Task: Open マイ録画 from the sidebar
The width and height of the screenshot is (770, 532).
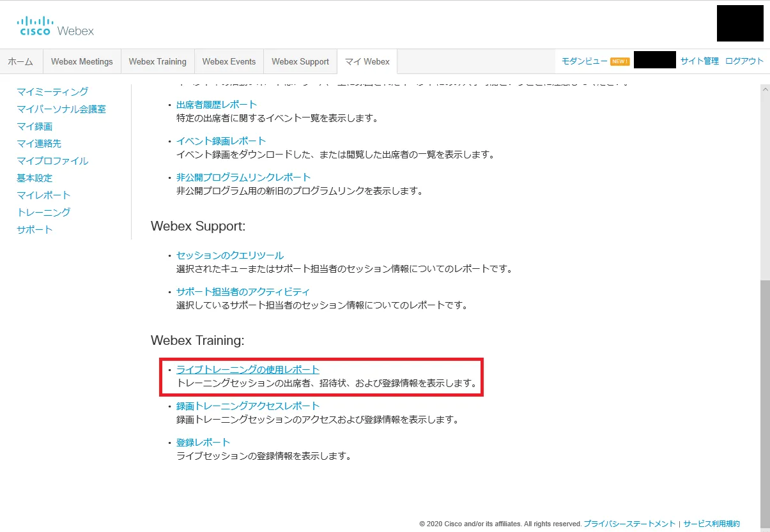Action: [x=35, y=126]
